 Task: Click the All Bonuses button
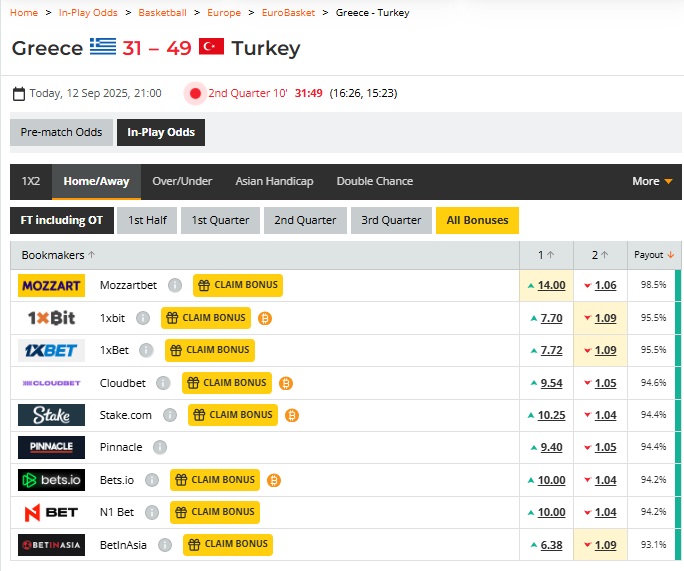coord(477,220)
